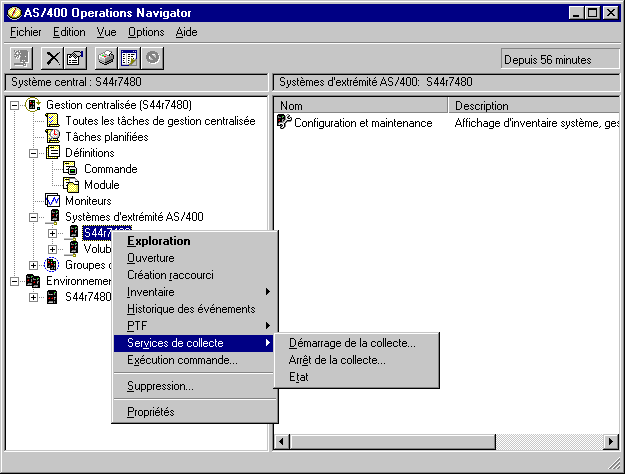This screenshot has height=474, width=625.
Task: Choose Suppression... in the context menu
Action: (194, 386)
